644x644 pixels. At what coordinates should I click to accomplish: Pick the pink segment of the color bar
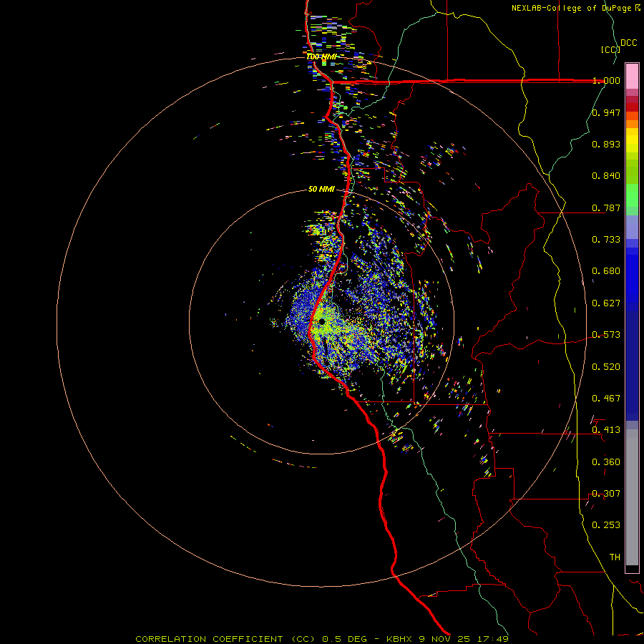click(x=632, y=76)
